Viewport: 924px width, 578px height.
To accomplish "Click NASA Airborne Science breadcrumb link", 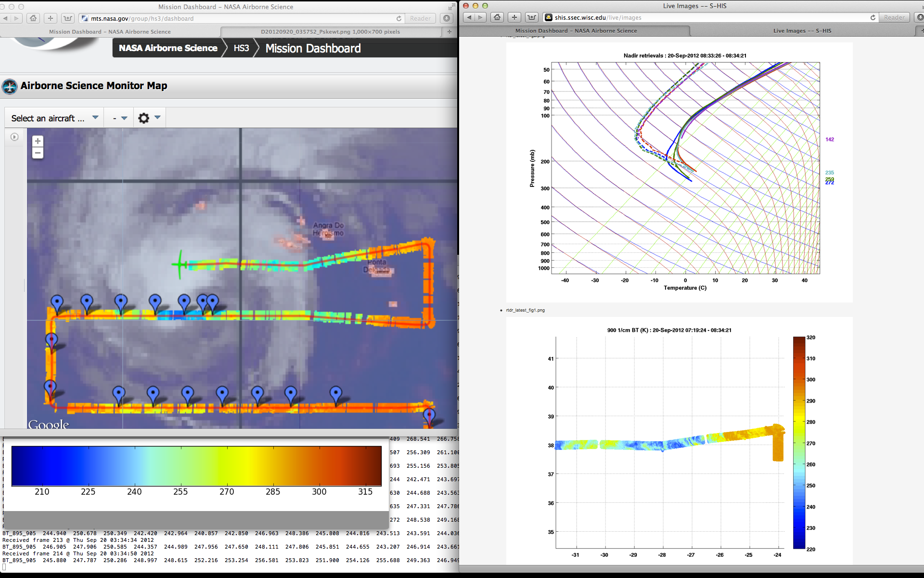I will (x=168, y=48).
